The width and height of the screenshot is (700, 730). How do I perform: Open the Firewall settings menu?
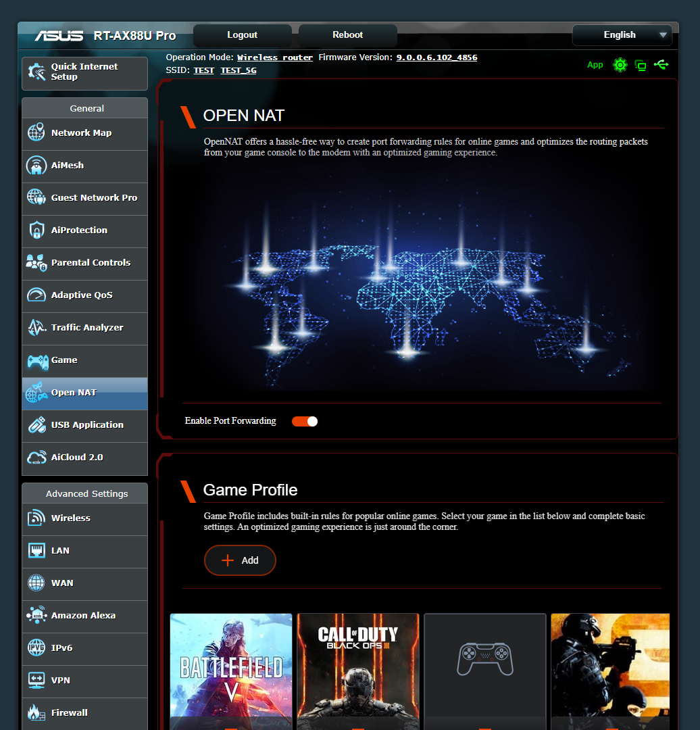click(84, 714)
